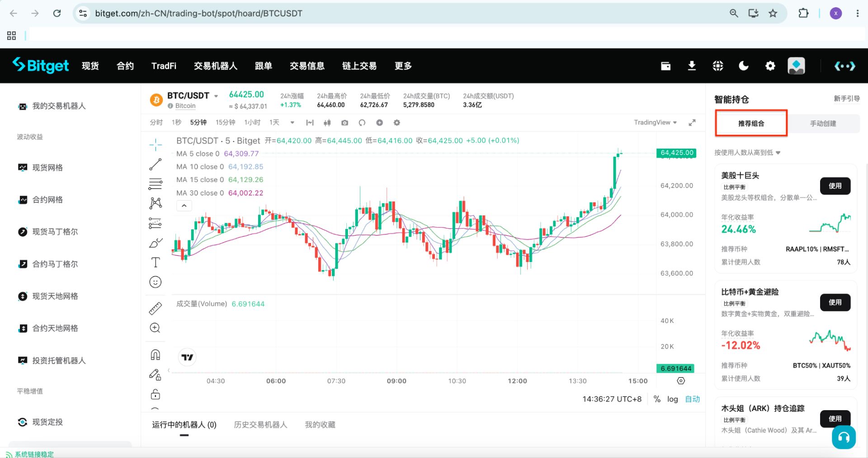The width and height of the screenshot is (868, 458).
Task: Switch to 手动创建 tab
Action: 823,123
